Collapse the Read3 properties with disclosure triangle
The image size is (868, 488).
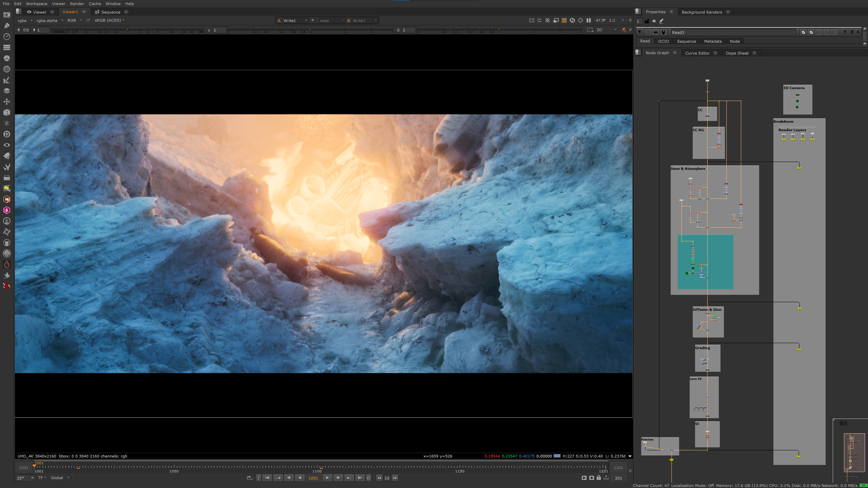click(x=639, y=32)
